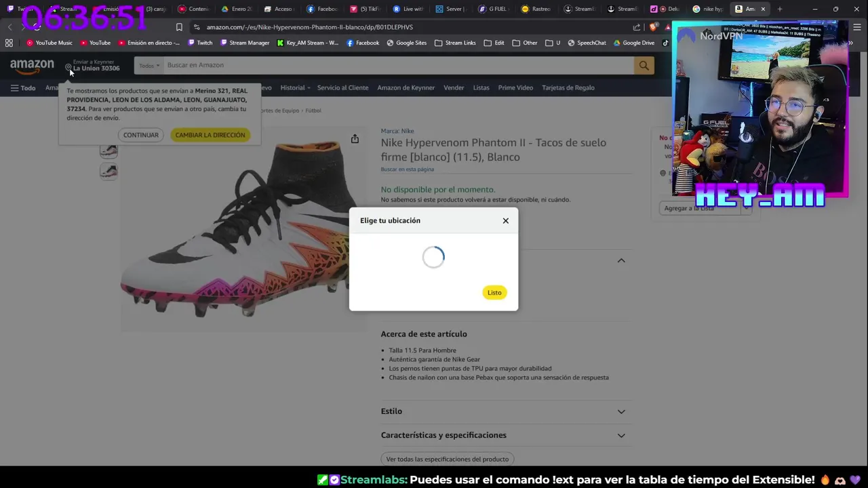This screenshot has height=488, width=868.
Task: Click the site info icon beside the URL
Action: click(x=197, y=27)
